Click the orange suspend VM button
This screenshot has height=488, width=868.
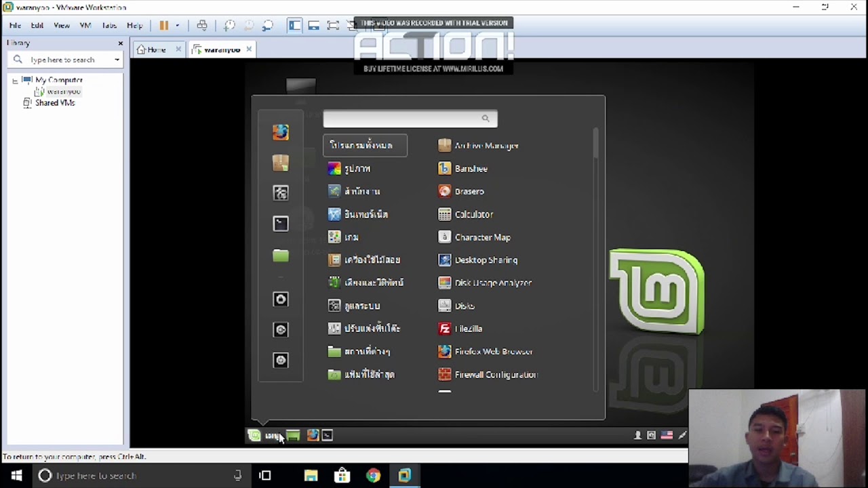point(164,26)
